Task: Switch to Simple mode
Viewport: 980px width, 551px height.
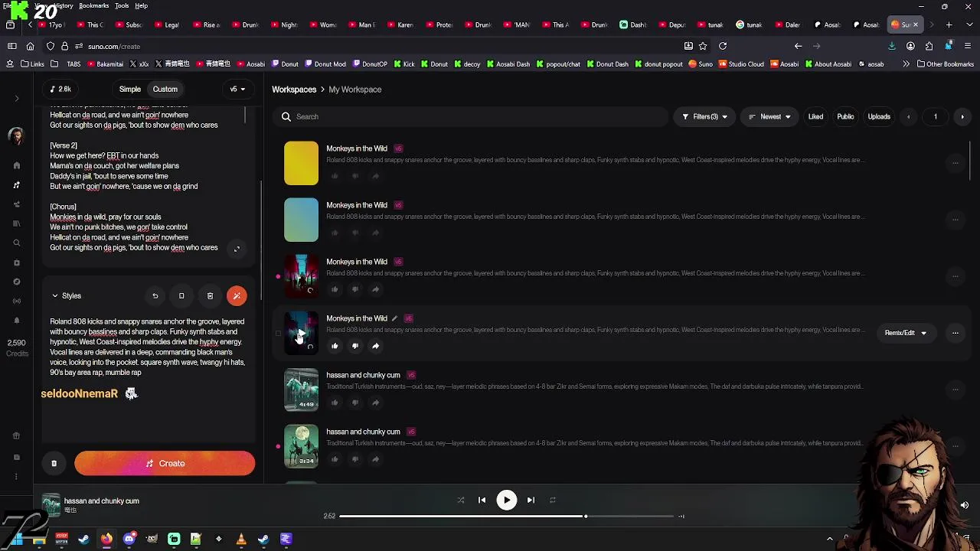Action: point(129,90)
